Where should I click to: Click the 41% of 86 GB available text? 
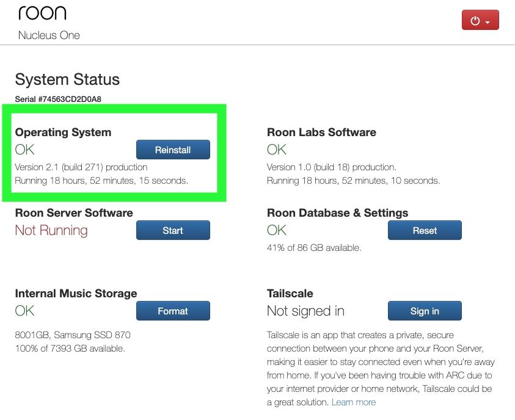tap(314, 248)
